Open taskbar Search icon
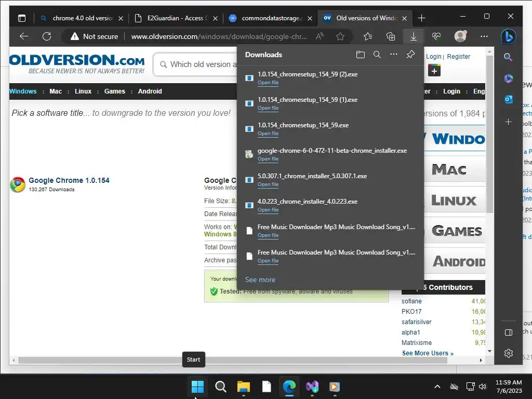The height and width of the screenshot is (399, 532). coord(220,387)
